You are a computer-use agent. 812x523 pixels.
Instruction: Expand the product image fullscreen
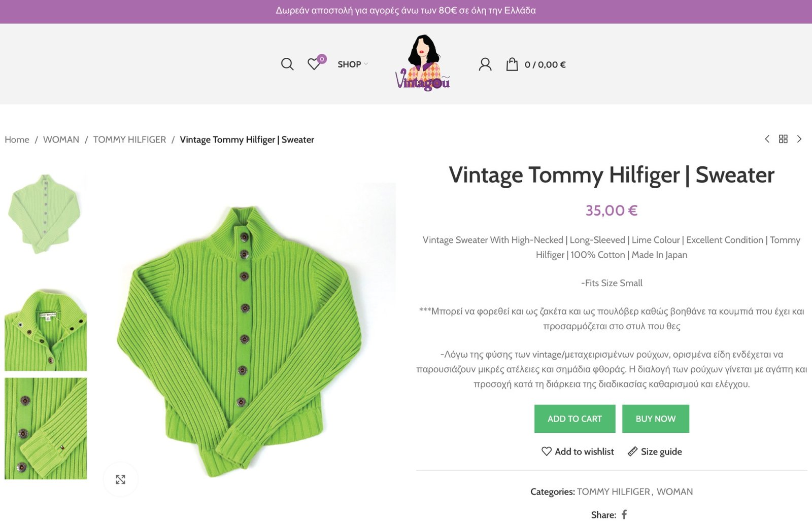[x=120, y=479]
